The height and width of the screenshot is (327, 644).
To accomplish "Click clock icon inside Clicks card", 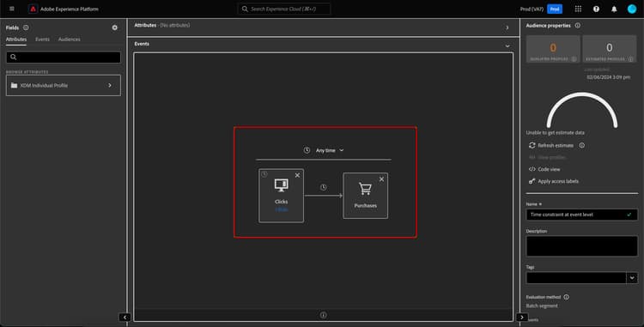I will tap(264, 174).
